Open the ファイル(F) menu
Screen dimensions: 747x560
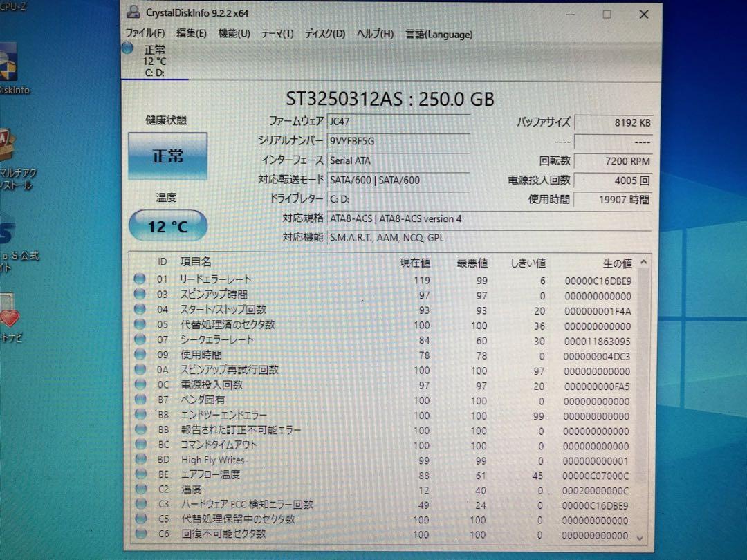coord(145,33)
